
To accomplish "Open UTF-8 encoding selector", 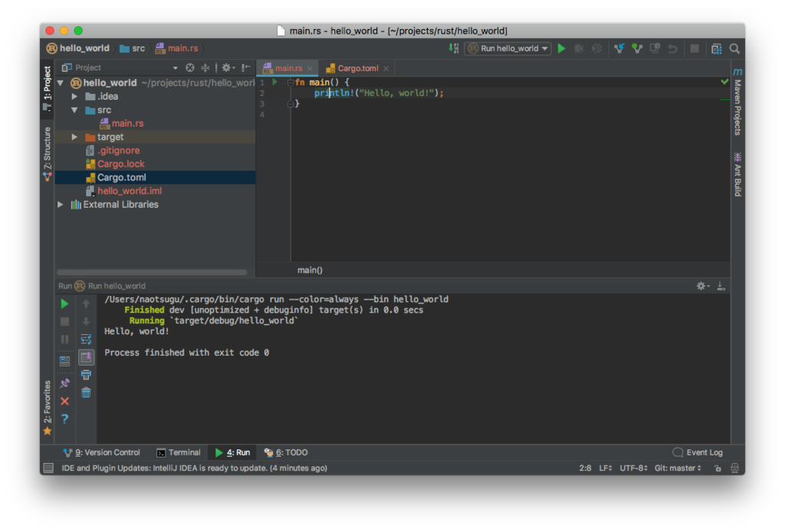I will coord(633,468).
